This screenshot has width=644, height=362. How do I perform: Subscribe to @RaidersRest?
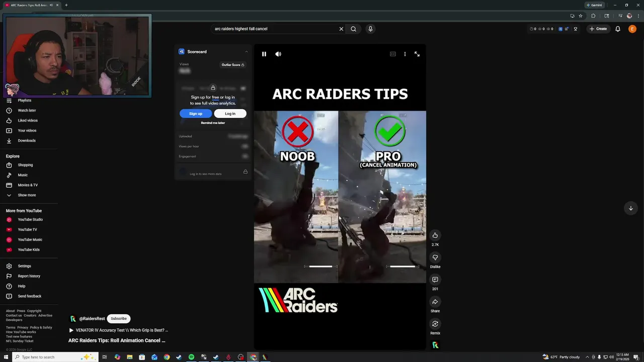(x=119, y=318)
